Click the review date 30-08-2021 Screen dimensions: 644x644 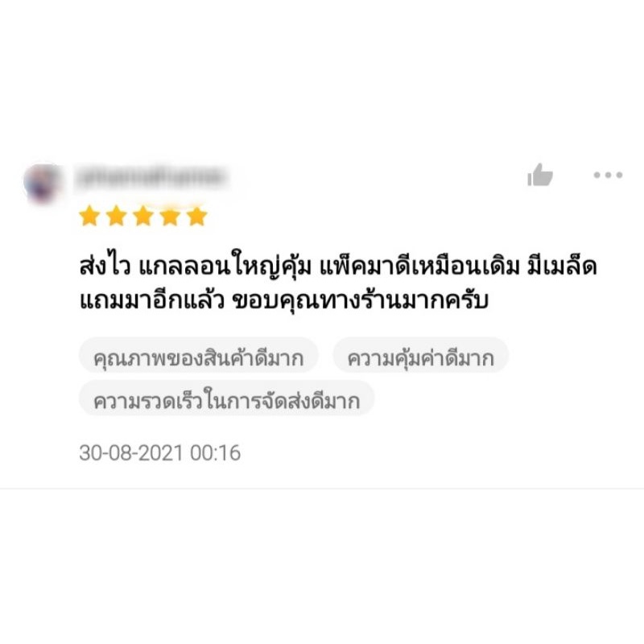click(131, 453)
